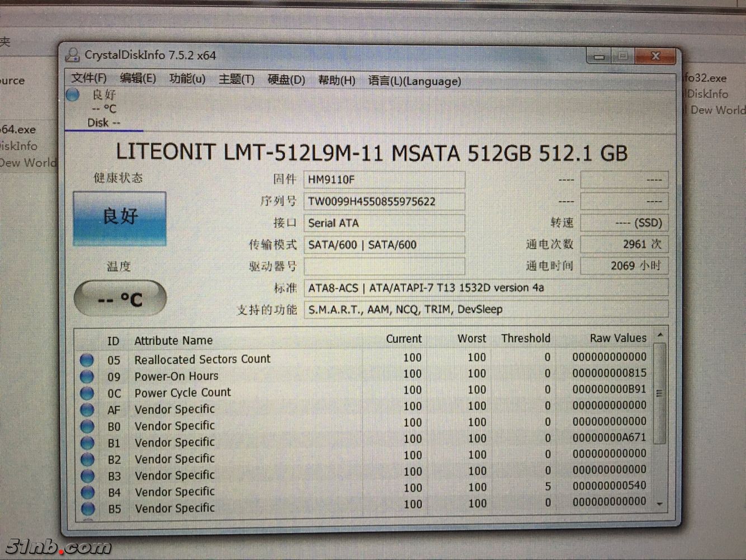
Task: Click the status circle in row AF
Action: (87, 410)
